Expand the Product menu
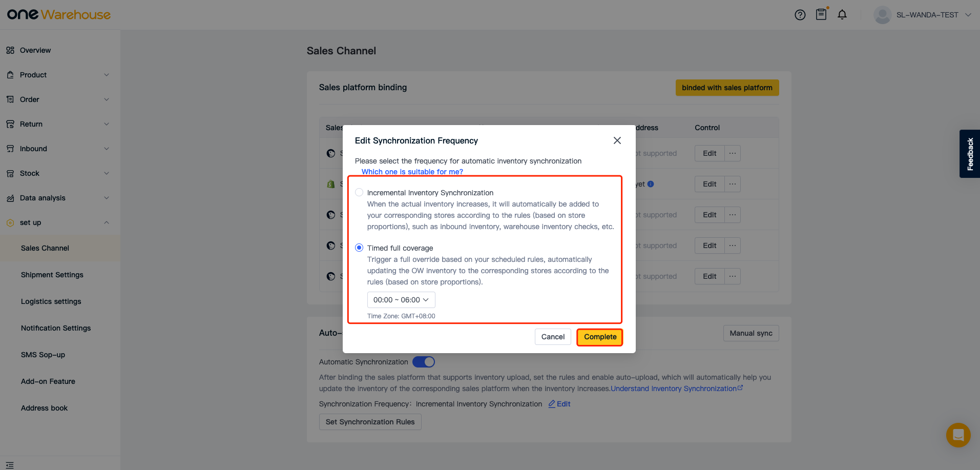 coord(60,75)
